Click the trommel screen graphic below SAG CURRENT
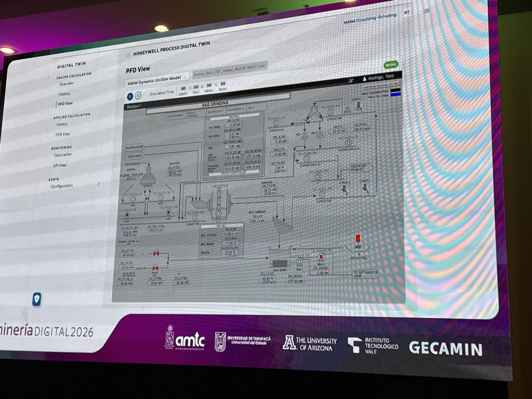This screenshot has height=399, width=532. click(282, 225)
